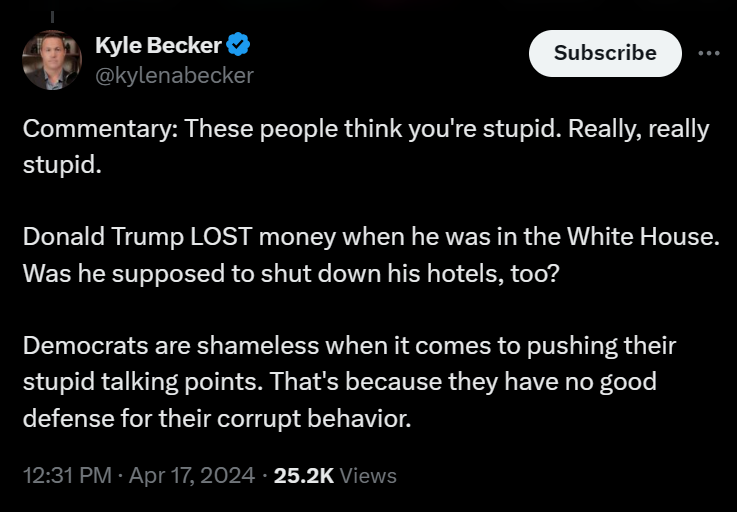Open the Kyle Becker display name link

pos(158,44)
